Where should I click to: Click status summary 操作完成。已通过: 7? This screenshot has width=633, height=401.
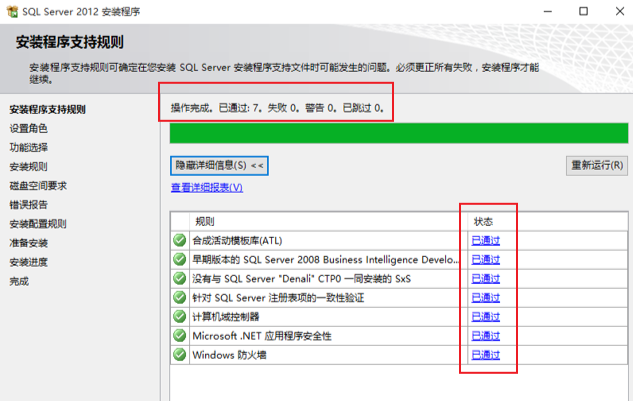(277, 108)
